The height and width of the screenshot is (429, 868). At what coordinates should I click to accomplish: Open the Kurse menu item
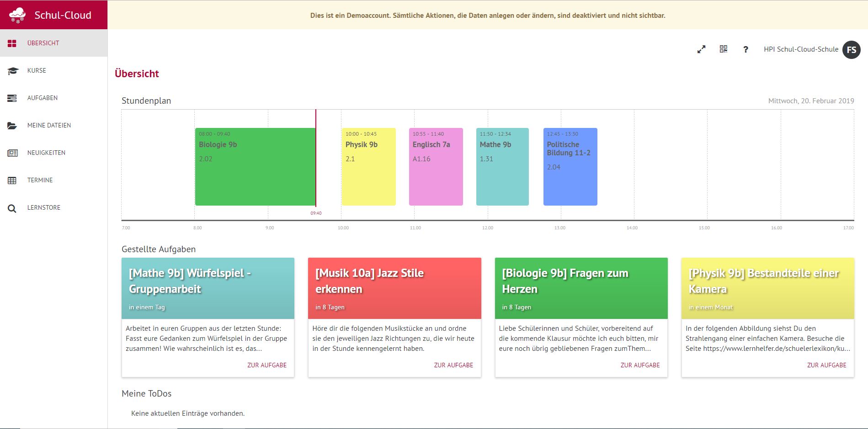tap(37, 71)
